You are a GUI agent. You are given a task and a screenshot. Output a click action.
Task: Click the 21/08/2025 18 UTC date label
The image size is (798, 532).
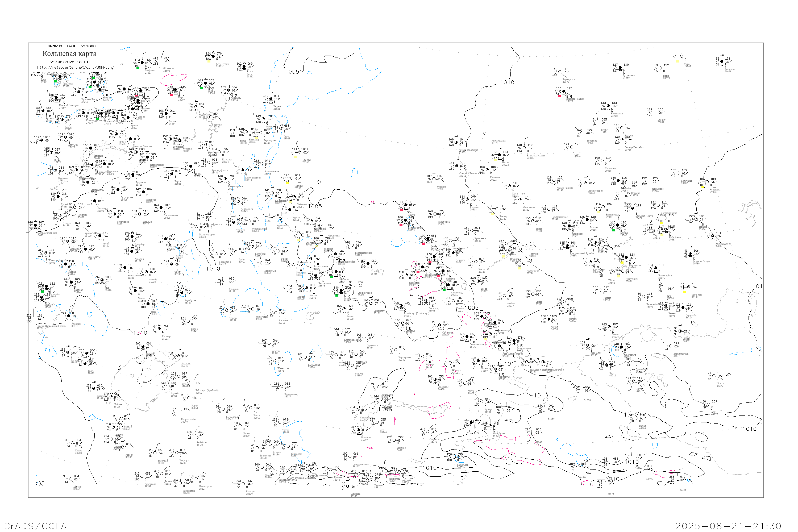pyautogui.click(x=70, y=62)
